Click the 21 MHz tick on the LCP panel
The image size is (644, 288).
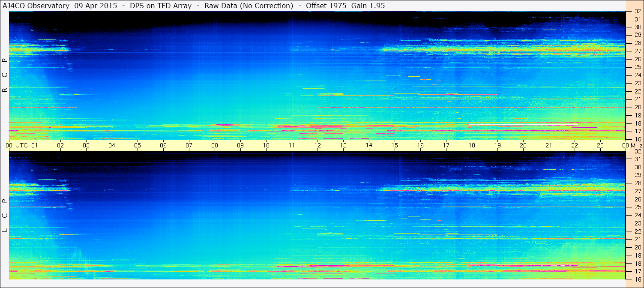(638, 239)
